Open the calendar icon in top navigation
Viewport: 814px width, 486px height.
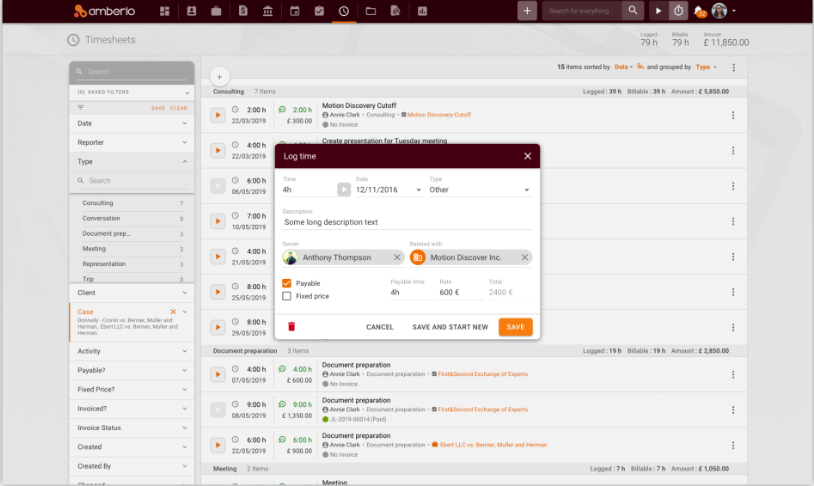[294, 11]
